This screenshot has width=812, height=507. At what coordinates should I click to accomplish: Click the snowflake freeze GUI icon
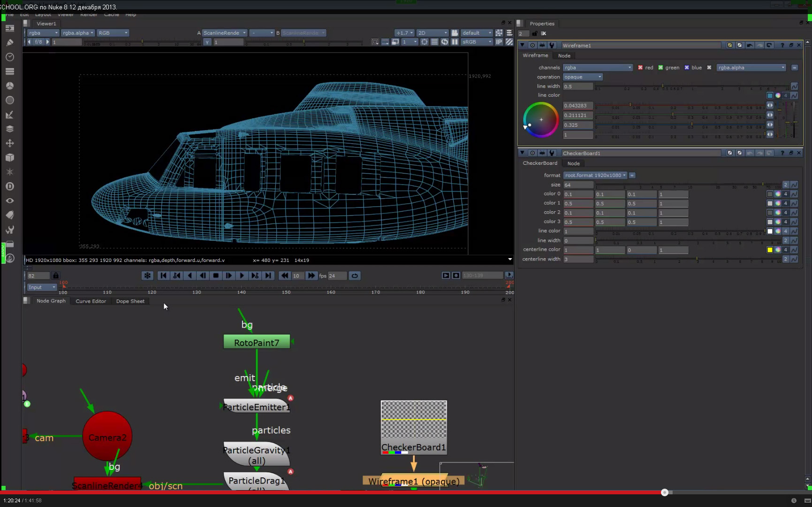pyautogui.click(x=148, y=276)
